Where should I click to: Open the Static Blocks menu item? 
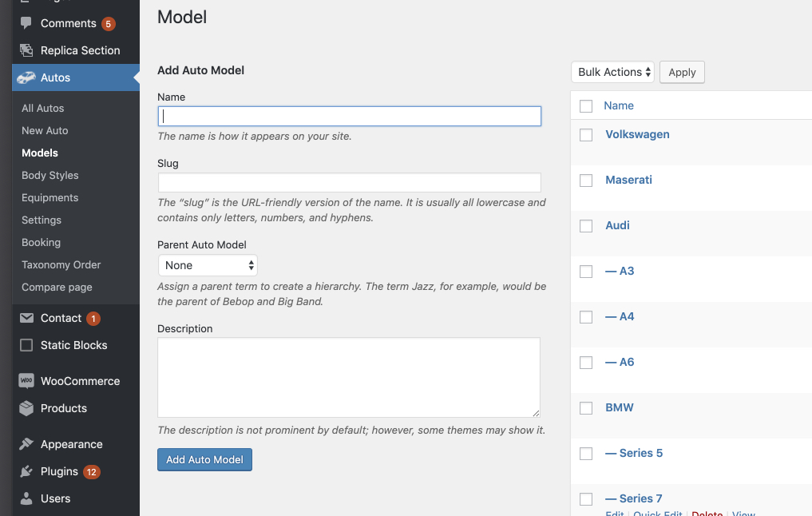point(76,345)
